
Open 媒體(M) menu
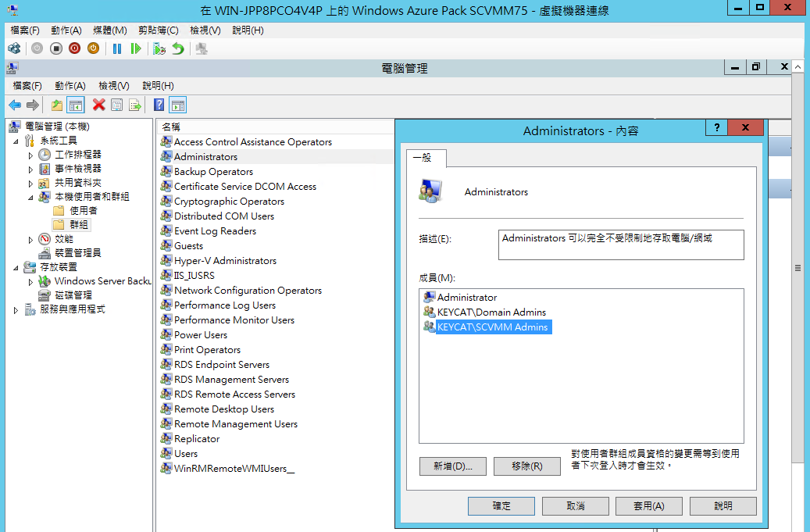click(x=110, y=30)
